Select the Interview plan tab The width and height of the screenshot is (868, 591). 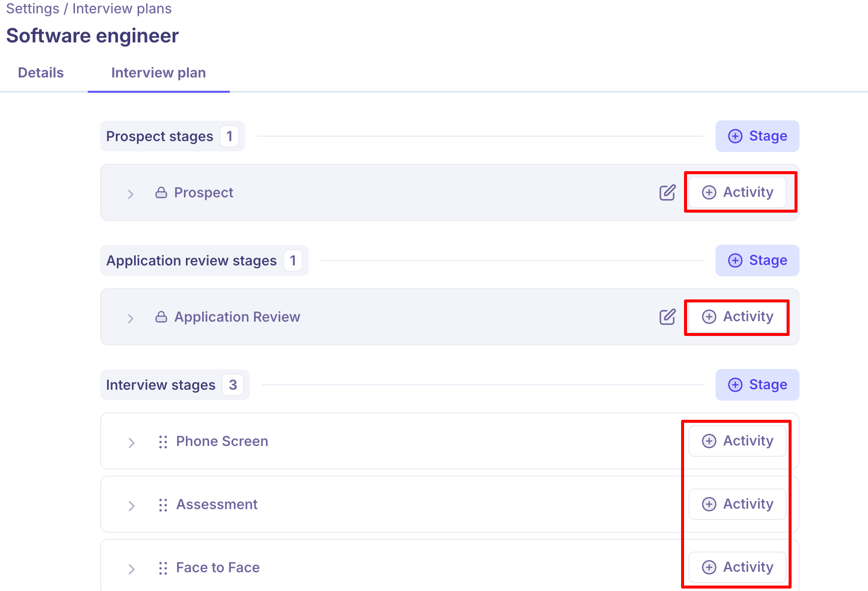point(158,73)
